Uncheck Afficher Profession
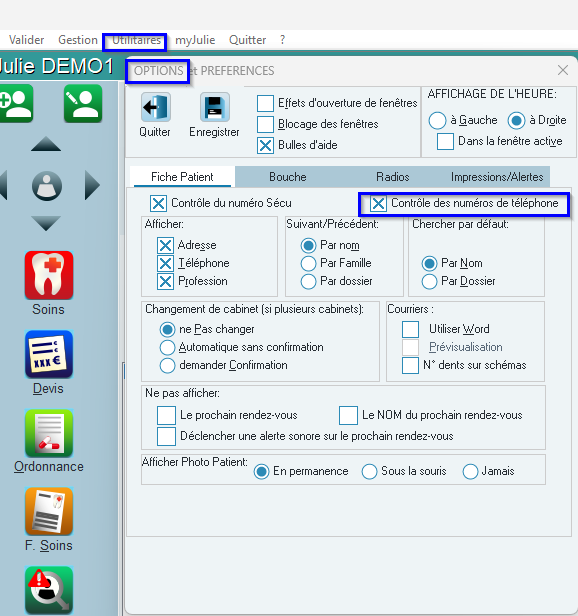Image resolution: width=578 pixels, height=616 pixels. point(165,281)
